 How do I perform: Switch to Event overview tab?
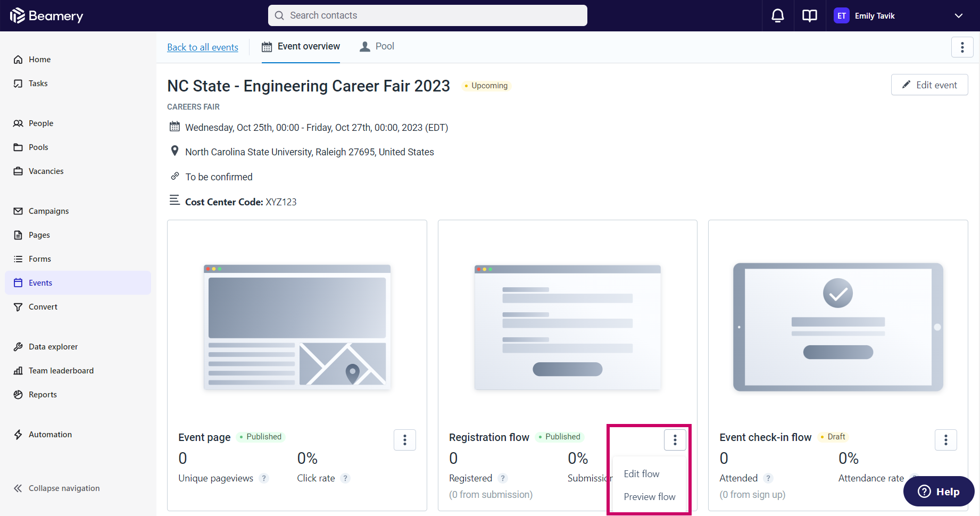click(x=301, y=47)
